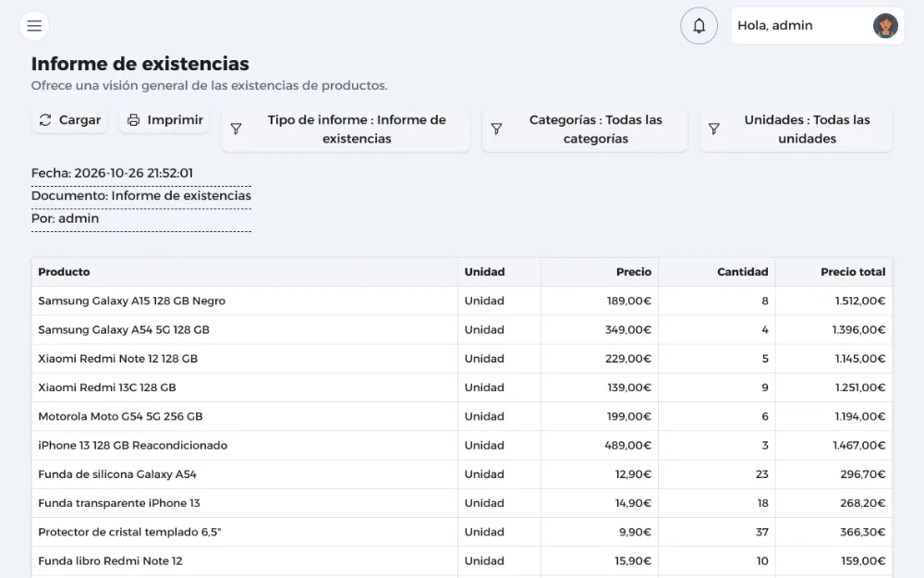Click the Imprimir button label
This screenshot has width=924, height=578.
[x=175, y=120]
